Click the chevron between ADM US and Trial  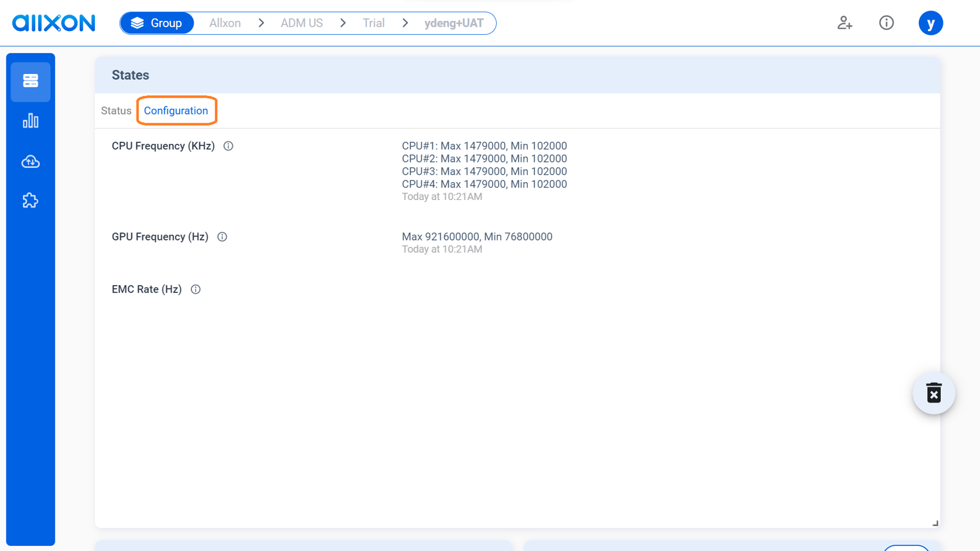(x=343, y=23)
